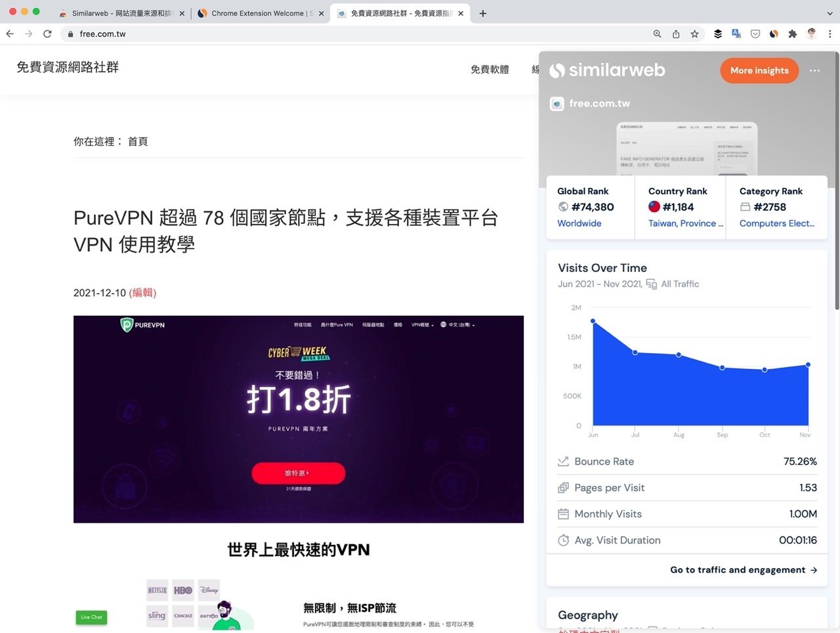Click the Category Rank icon
840x633 pixels.
(x=745, y=207)
